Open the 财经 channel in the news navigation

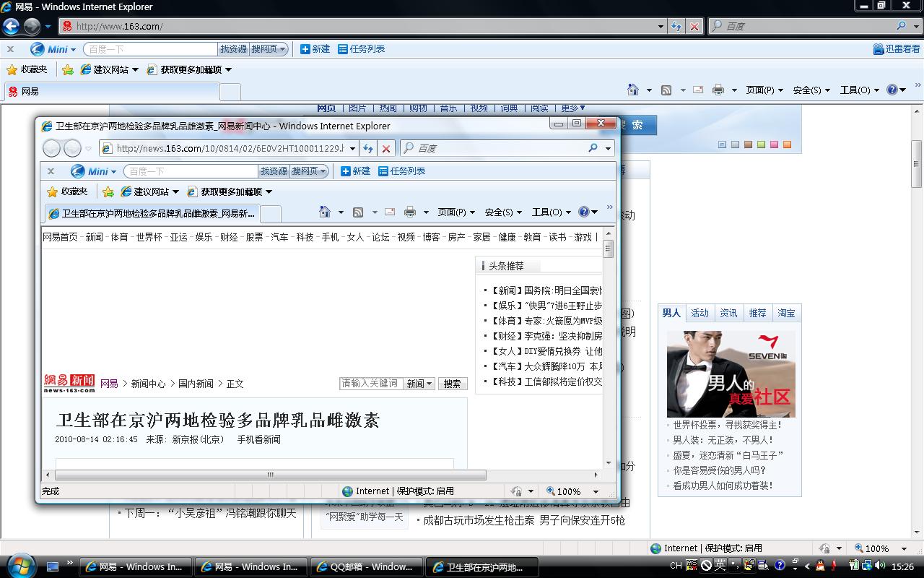pyautogui.click(x=229, y=237)
